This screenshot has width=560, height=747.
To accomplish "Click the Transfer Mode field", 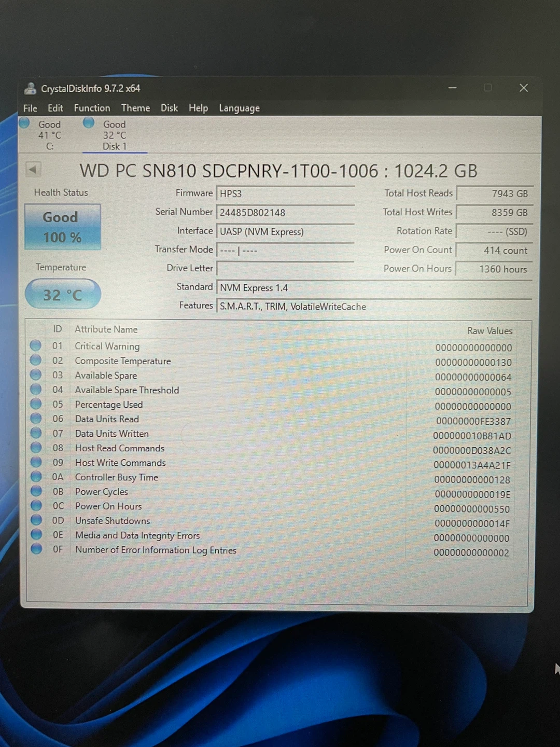I will tap(285, 250).
